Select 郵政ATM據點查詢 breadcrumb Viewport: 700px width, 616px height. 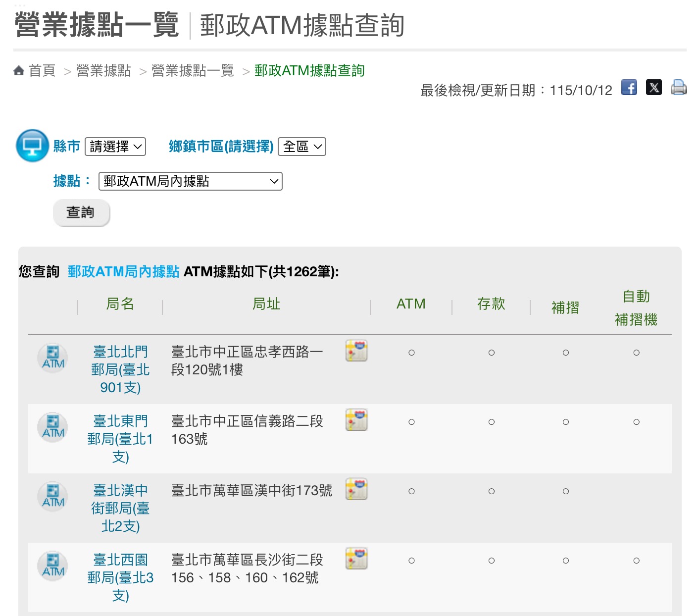click(309, 71)
